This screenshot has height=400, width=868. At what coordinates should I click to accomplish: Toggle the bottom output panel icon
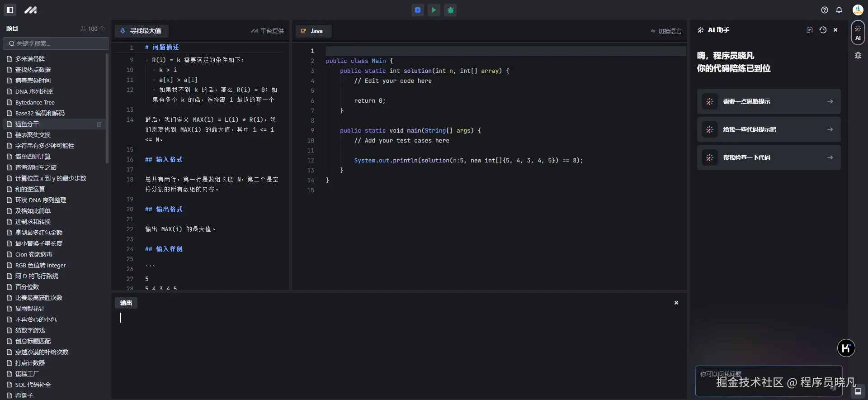pos(858,391)
